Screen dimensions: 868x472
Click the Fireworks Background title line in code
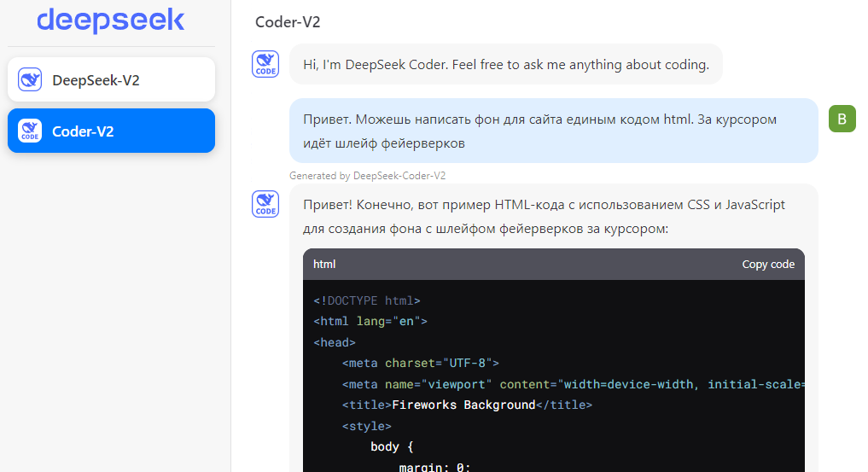467,405
